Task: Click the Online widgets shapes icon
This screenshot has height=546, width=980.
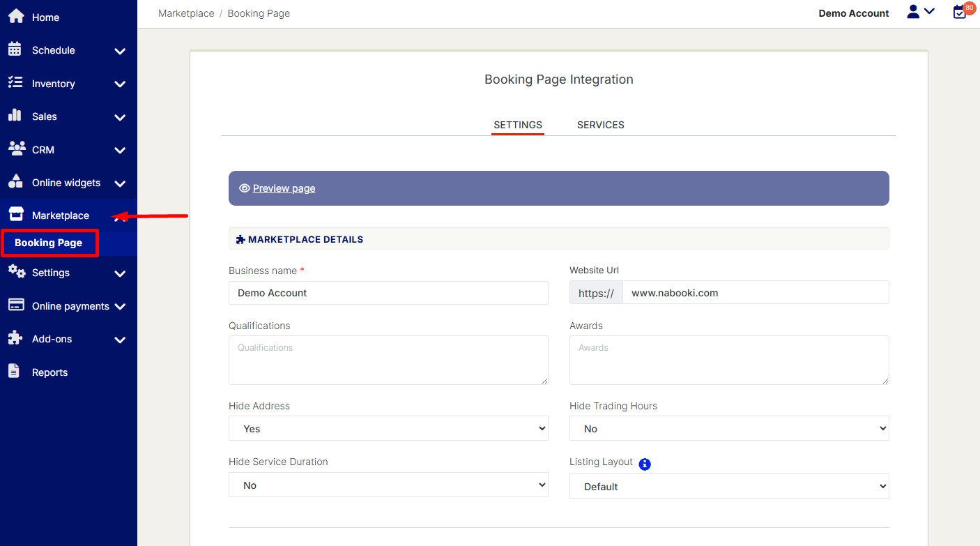Action: [15, 182]
